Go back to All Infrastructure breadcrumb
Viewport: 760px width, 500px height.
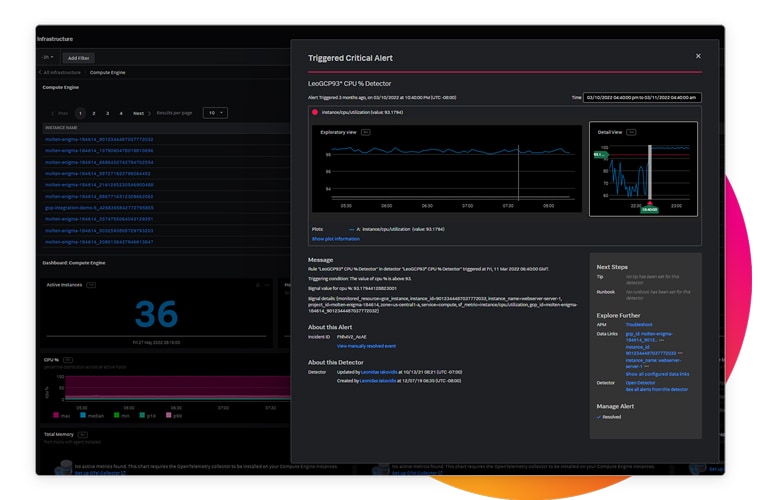[x=62, y=72]
